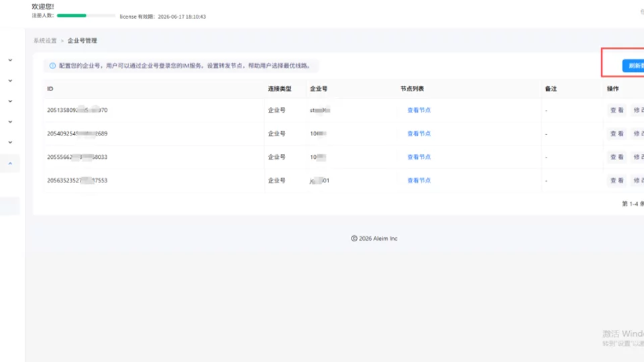The image size is (644, 362).
Task: Expand the fifth sidebar chevron from top
Action: [10, 142]
